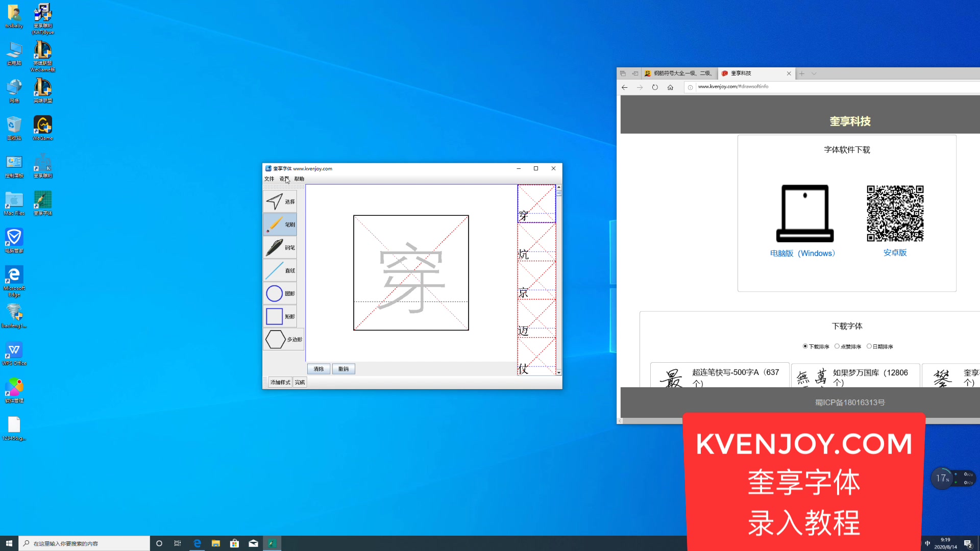This screenshot has width=980, height=551.
Task: Select the 京 character thumbnail
Action: (536, 280)
